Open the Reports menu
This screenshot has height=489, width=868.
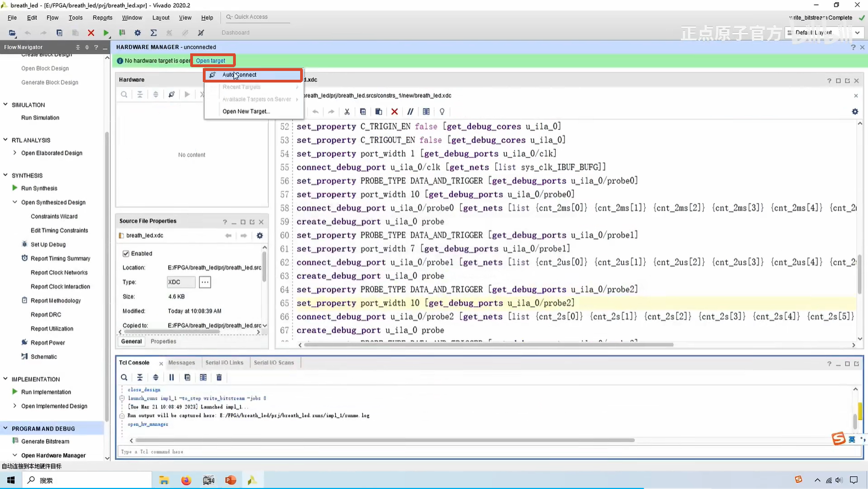pyautogui.click(x=102, y=18)
